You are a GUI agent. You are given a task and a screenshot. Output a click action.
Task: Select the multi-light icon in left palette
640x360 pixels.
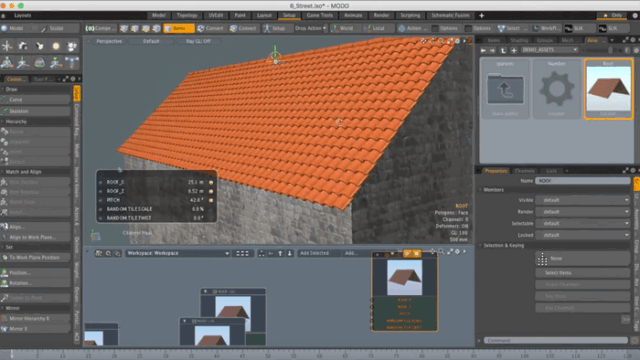pyautogui.click(x=72, y=46)
